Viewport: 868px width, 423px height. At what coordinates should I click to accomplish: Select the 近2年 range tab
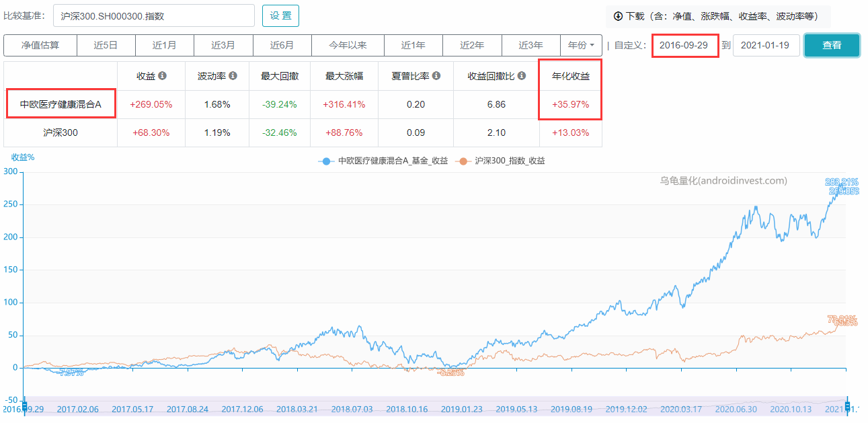coord(472,45)
